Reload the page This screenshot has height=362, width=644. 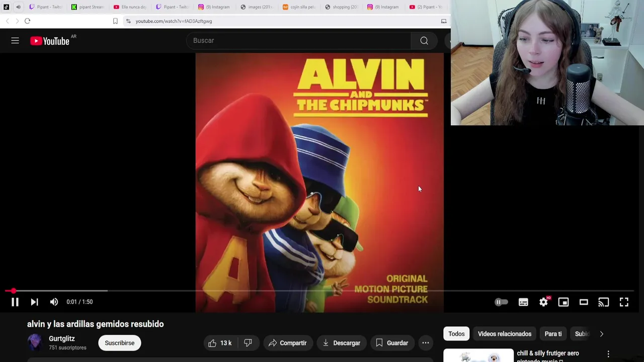click(28, 21)
